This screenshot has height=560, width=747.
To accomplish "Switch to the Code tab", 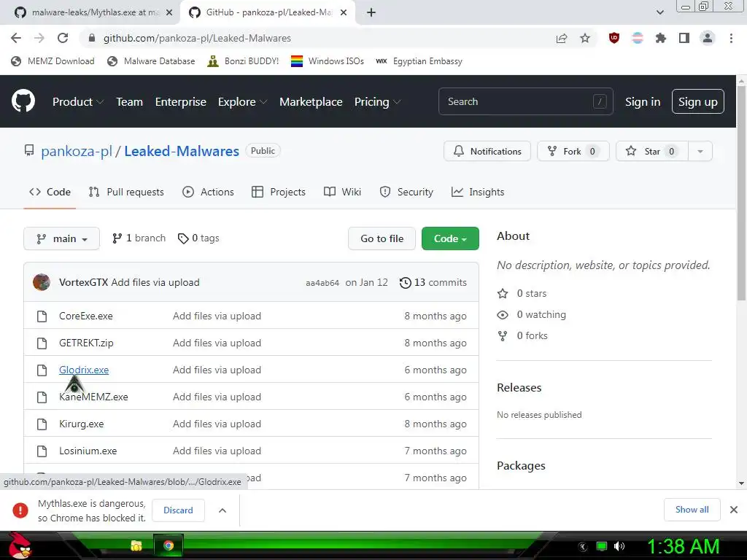I will (x=50, y=192).
